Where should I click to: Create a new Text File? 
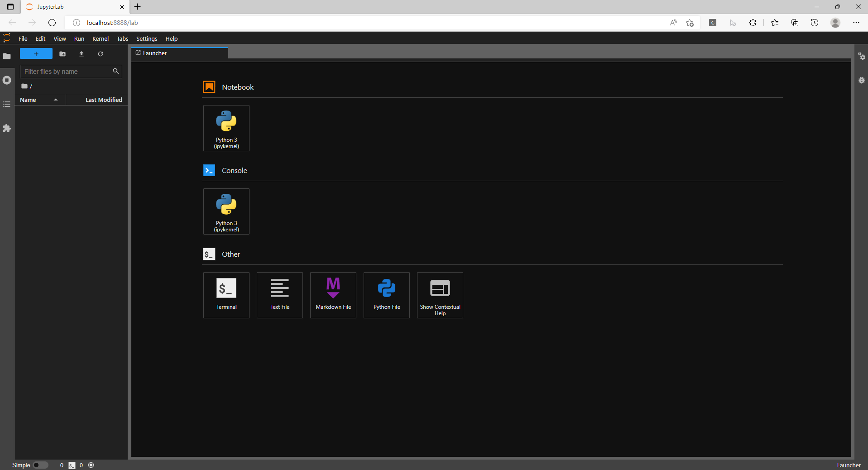tap(280, 295)
